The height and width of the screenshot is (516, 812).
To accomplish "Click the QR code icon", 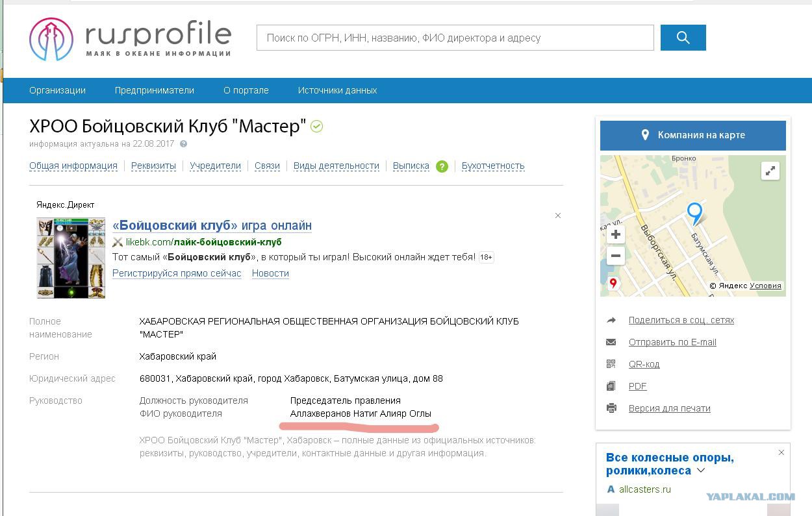I will click(x=611, y=364).
